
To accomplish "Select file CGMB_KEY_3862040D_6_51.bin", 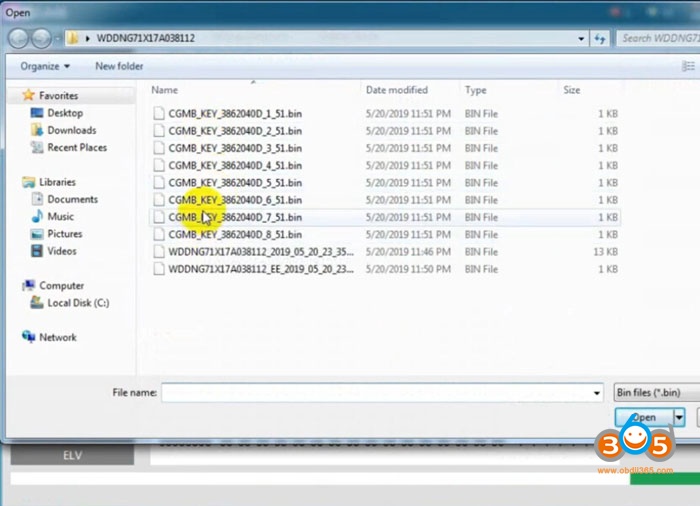I will coord(235,200).
